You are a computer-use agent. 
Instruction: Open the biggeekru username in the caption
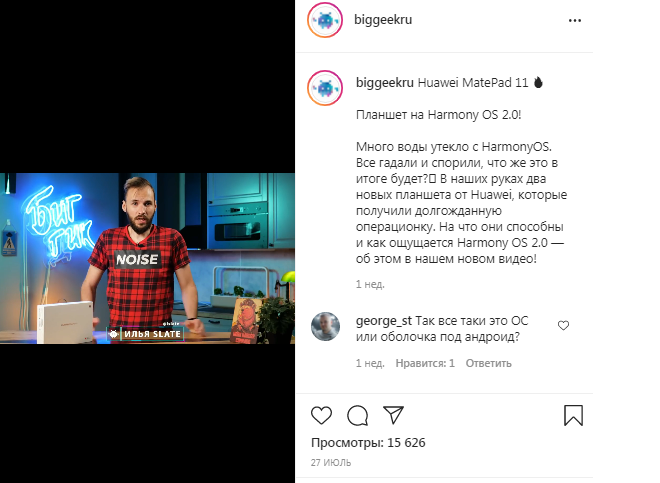pos(385,82)
